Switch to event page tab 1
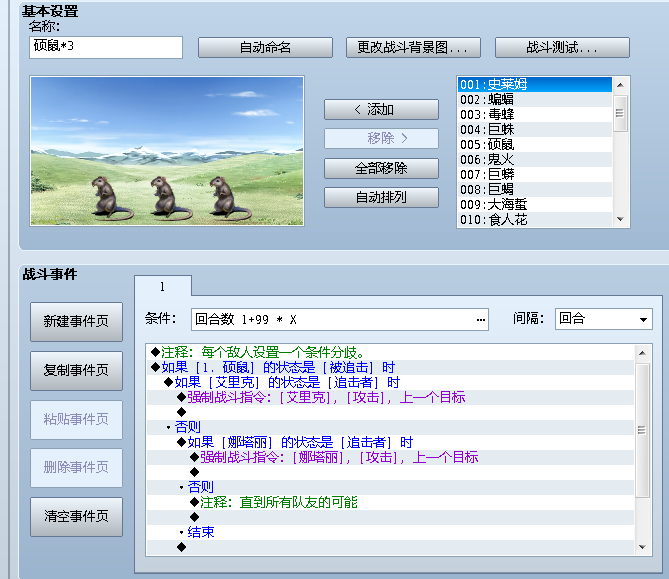Image resolution: width=669 pixels, height=579 pixels. pyautogui.click(x=163, y=286)
